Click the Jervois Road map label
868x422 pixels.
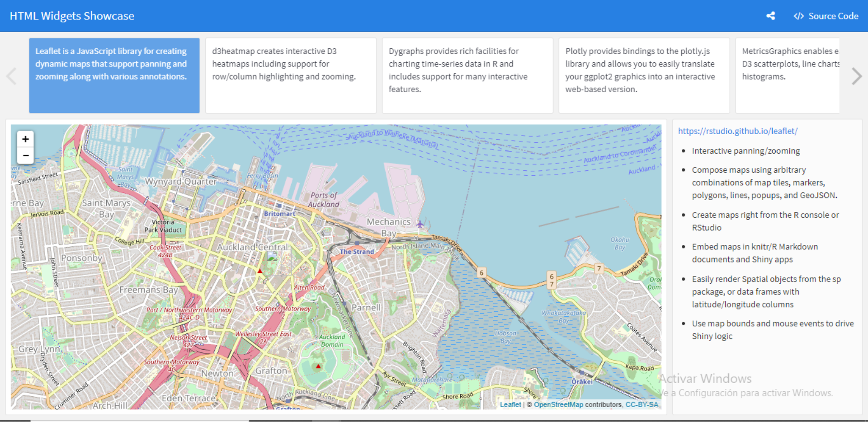(x=47, y=213)
